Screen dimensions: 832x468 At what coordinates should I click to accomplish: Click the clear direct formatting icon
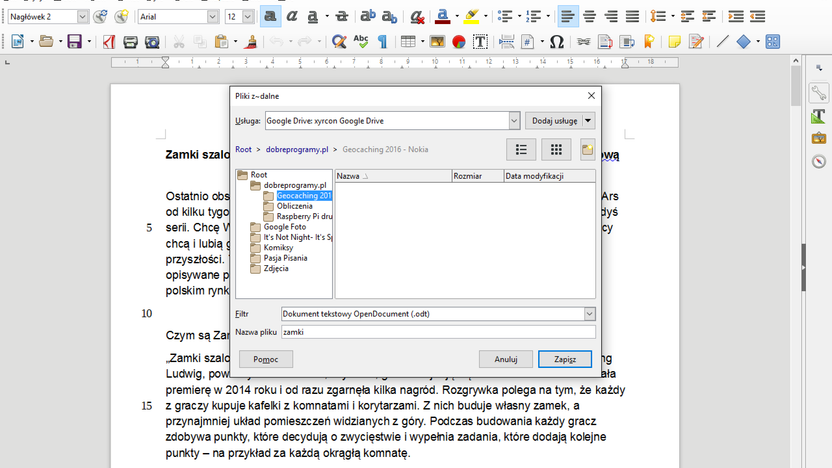(x=418, y=16)
